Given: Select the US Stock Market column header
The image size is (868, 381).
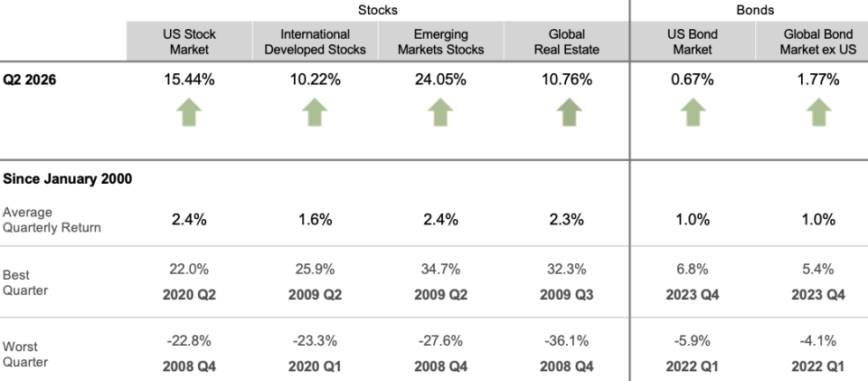Looking at the screenshot, I should pyautogui.click(x=189, y=42).
